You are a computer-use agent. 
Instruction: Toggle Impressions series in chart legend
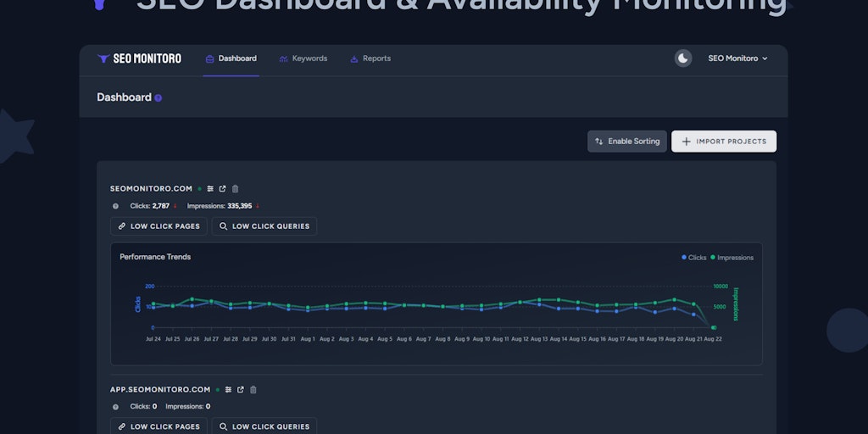(732, 258)
